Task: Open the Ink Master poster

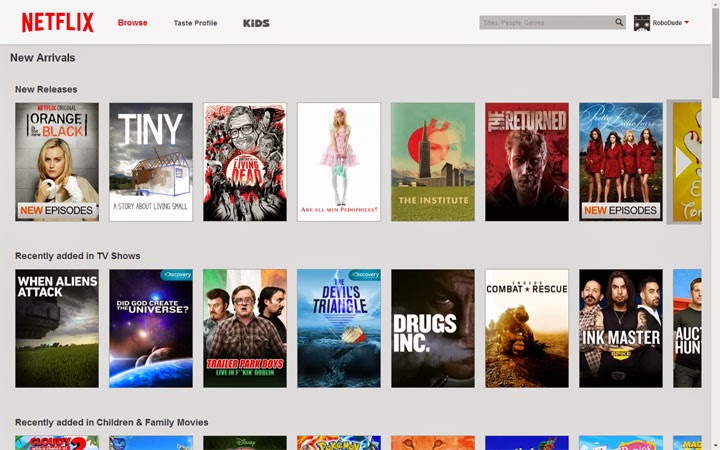Action: click(x=621, y=328)
